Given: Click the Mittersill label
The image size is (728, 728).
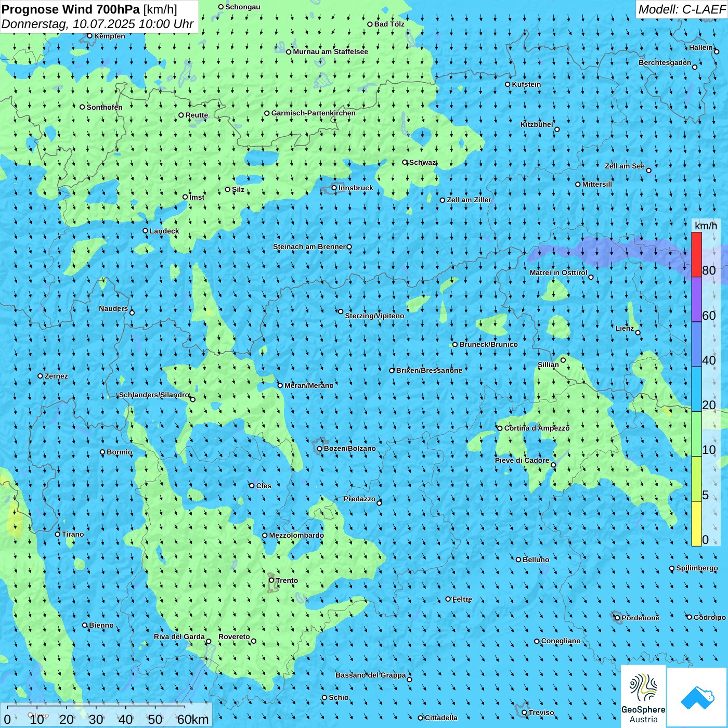Looking at the screenshot, I should pos(597,184).
